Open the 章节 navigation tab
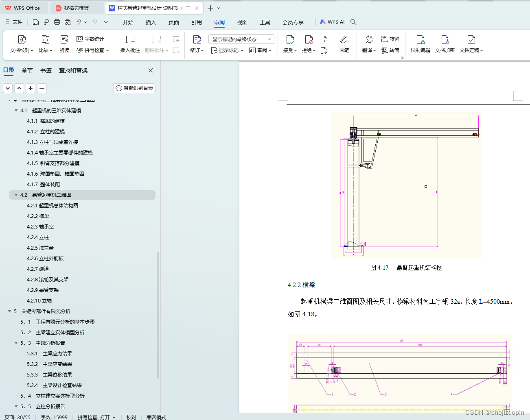The height and width of the screenshot is (420, 530). point(27,70)
